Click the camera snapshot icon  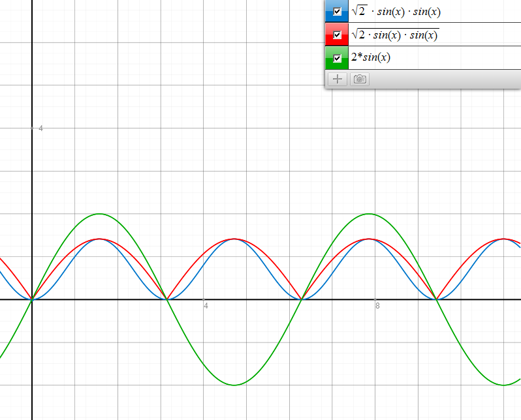coord(359,79)
